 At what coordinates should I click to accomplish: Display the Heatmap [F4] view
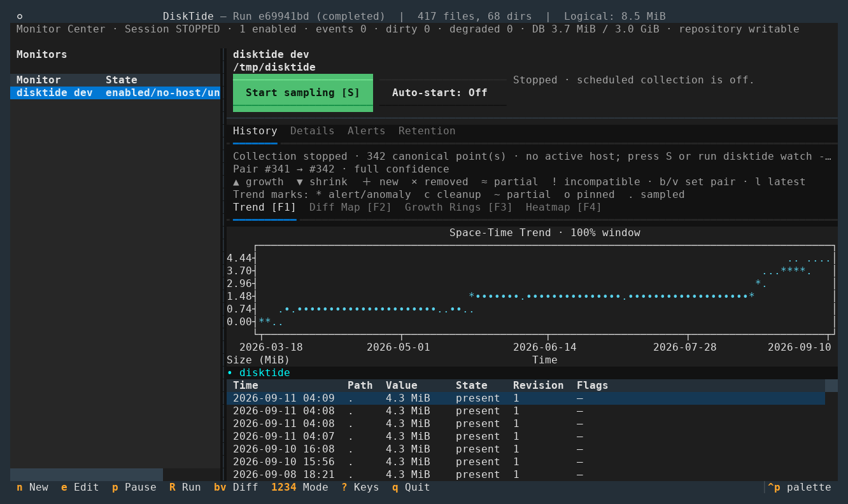coord(564,207)
